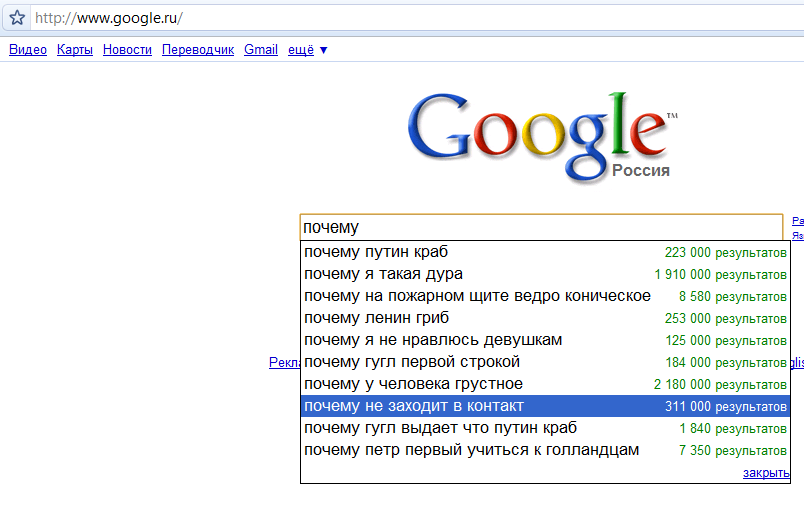Select почему гугл первой строкой
This screenshot has width=804, height=511.
click(545, 362)
